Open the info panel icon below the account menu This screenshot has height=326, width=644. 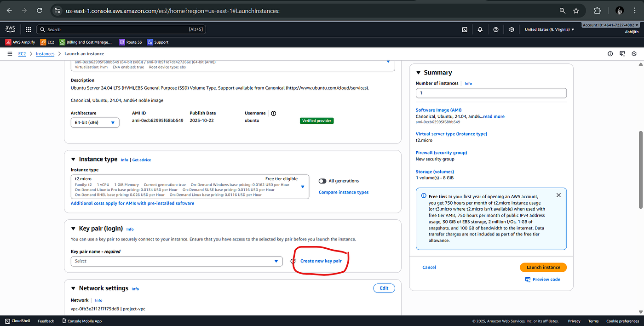(x=610, y=54)
